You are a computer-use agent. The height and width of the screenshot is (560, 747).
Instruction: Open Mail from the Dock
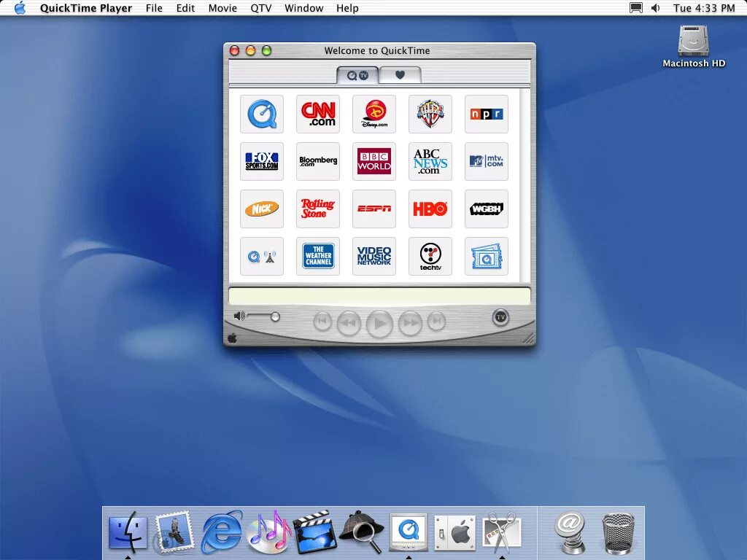174,532
